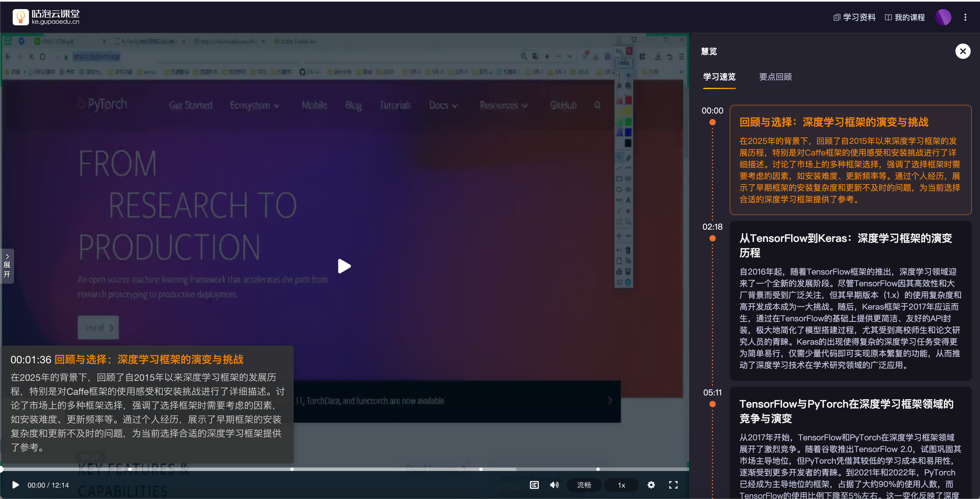Click the progress bar chapter marker for 05:11
980x499 pixels.
[292, 469]
